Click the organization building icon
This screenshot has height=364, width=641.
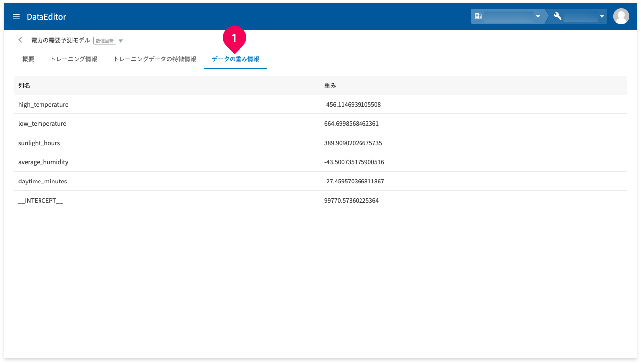478,17
